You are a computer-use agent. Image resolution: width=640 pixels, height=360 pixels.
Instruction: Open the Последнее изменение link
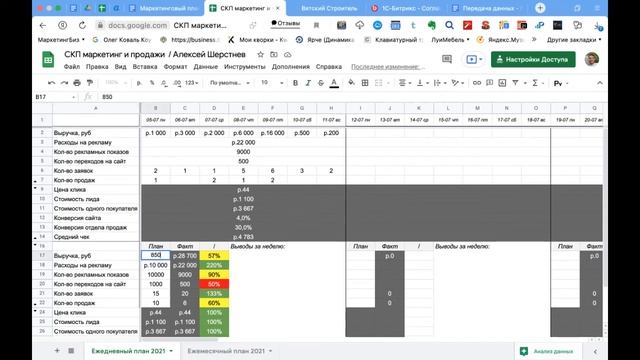pos(387,67)
